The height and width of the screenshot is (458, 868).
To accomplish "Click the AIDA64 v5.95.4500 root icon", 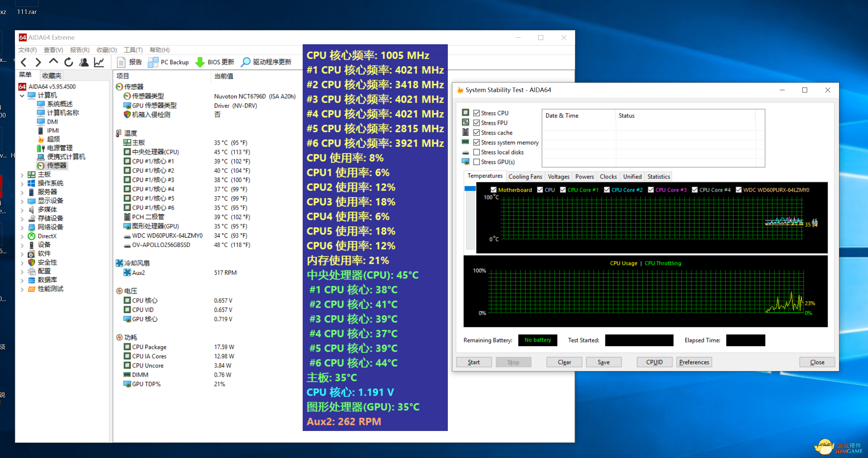I will pos(22,87).
